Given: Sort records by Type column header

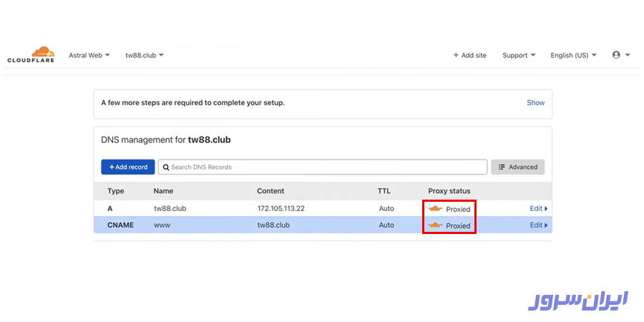Looking at the screenshot, I should (116, 191).
